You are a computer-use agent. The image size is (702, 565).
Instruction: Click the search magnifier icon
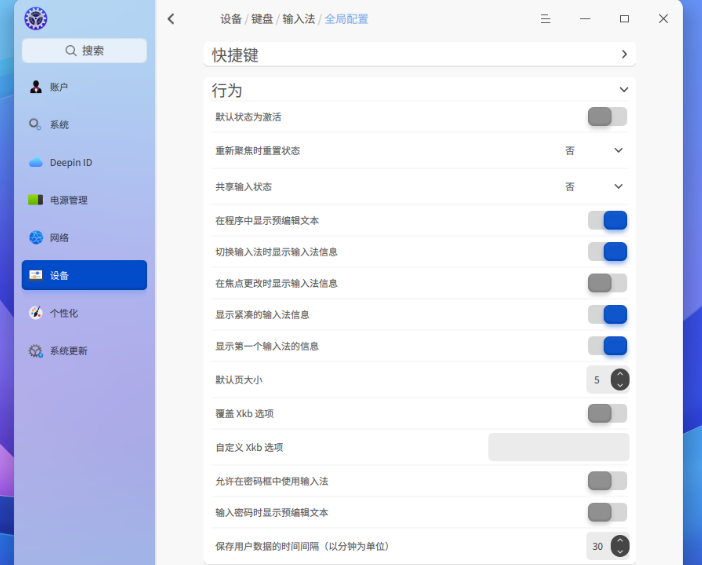coord(71,51)
